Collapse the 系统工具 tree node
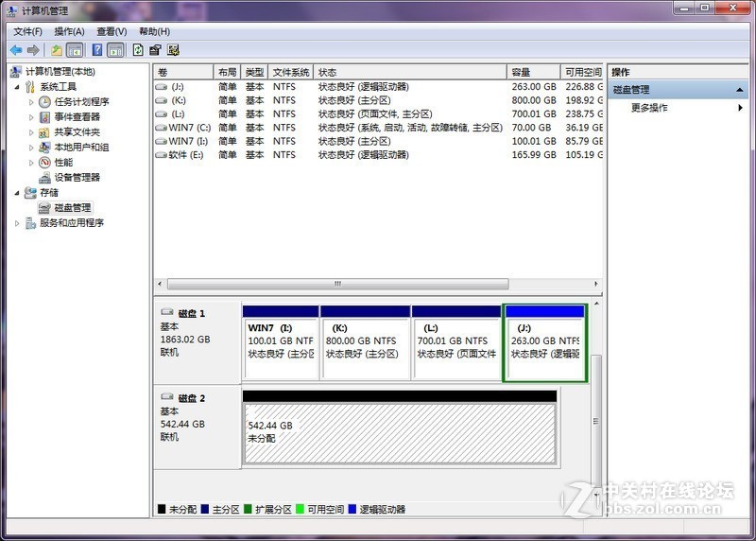The image size is (756, 541). tap(17, 87)
